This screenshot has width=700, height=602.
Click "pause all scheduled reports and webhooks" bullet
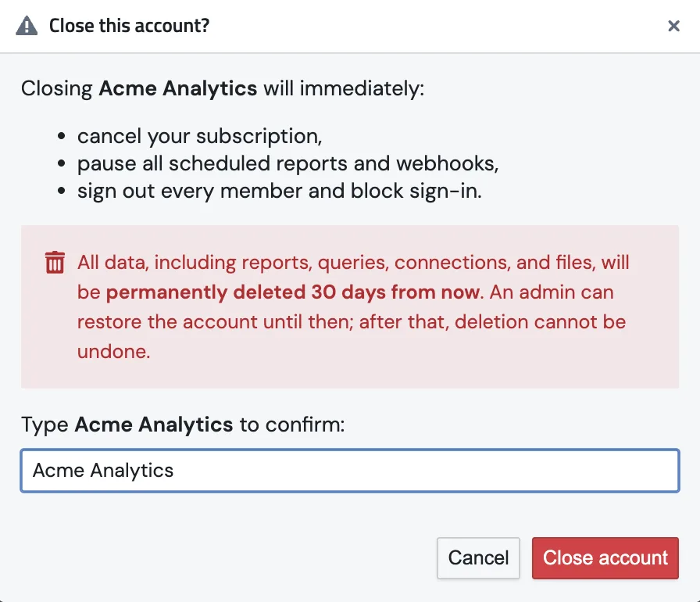coord(288,163)
